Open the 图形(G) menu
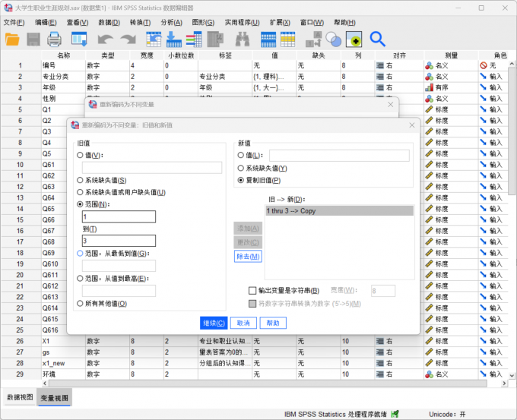 coord(203,22)
